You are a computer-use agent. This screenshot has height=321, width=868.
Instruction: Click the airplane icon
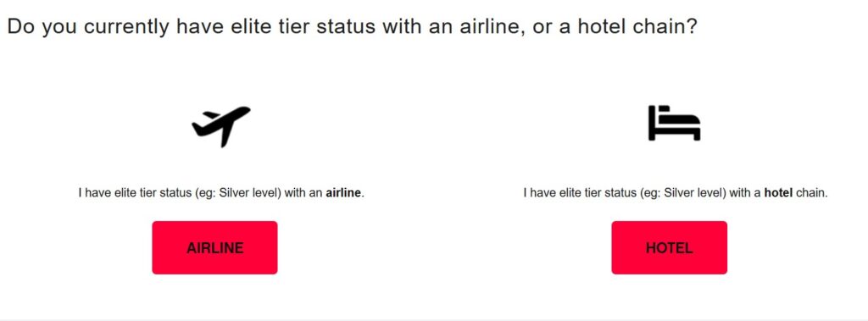tap(221, 126)
